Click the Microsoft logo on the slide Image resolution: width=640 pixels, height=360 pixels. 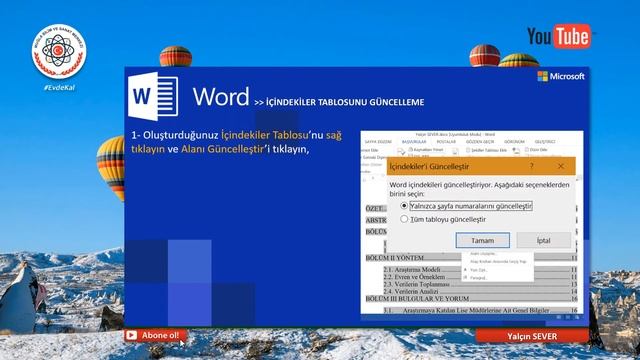(x=561, y=76)
